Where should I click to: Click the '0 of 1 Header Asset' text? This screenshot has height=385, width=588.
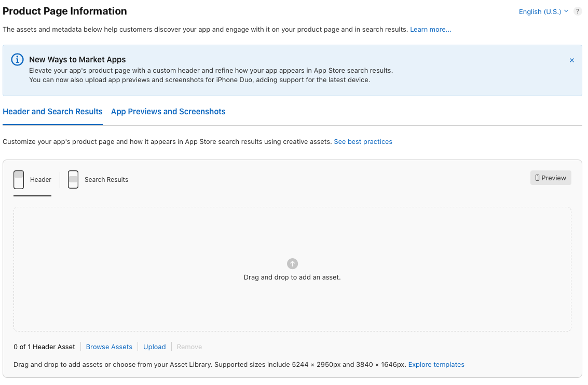(x=44, y=347)
